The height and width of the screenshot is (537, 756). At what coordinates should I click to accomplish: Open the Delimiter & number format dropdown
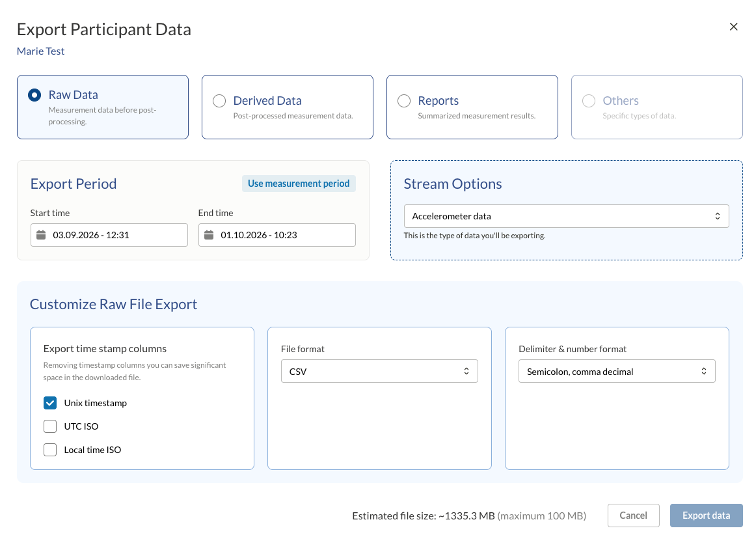tap(617, 371)
